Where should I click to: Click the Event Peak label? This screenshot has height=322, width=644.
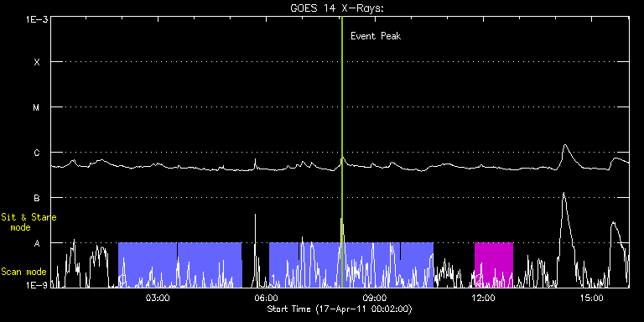coord(376,36)
